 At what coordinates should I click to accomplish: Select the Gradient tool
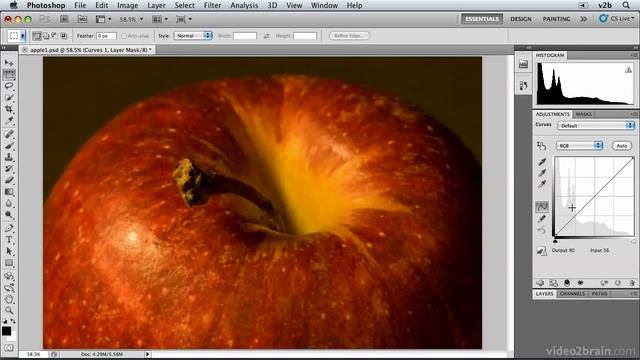point(9,191)
